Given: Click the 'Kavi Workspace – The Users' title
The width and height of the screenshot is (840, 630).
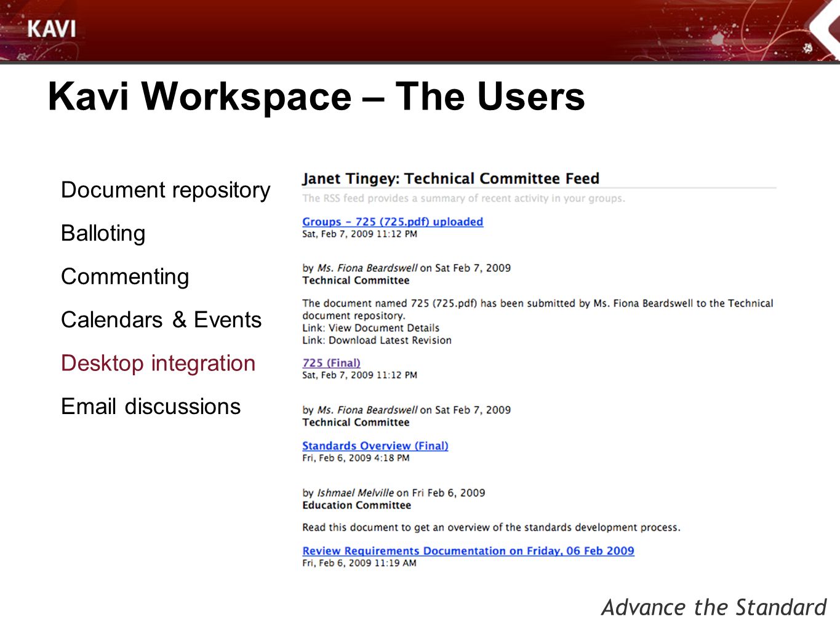Looking at the screenshot, I should (x=316, y=97).
